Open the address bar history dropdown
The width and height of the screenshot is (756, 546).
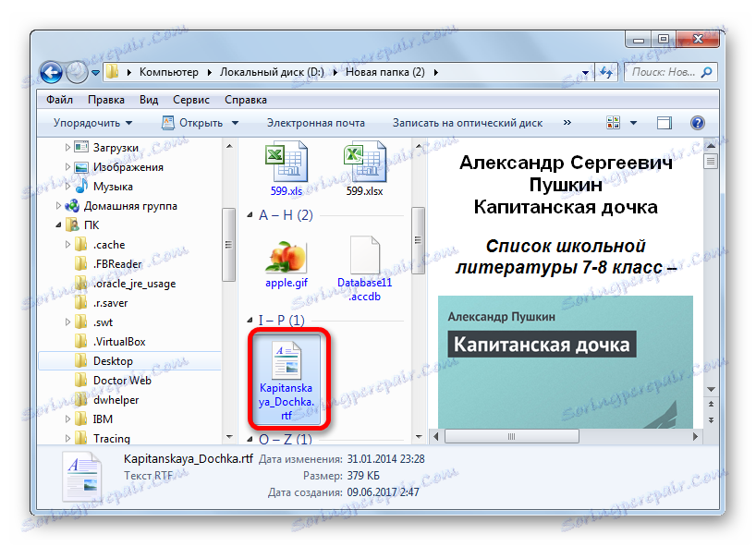[585, 73]
